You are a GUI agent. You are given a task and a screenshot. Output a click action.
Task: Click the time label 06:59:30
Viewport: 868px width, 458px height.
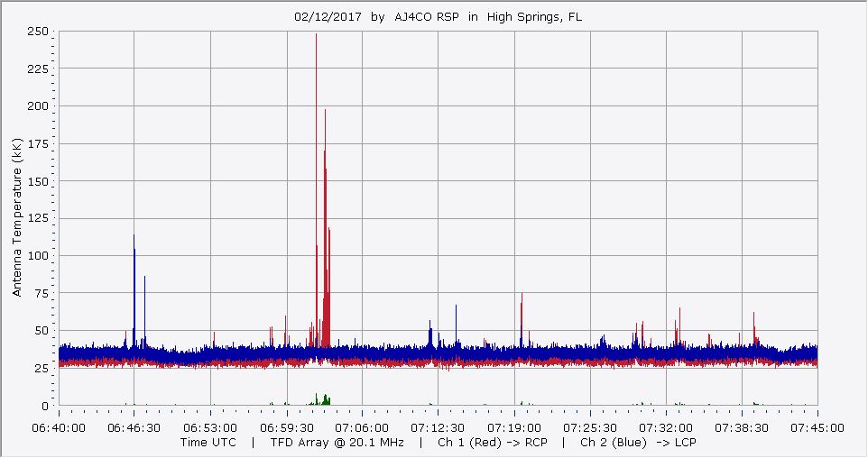[287, 428]
